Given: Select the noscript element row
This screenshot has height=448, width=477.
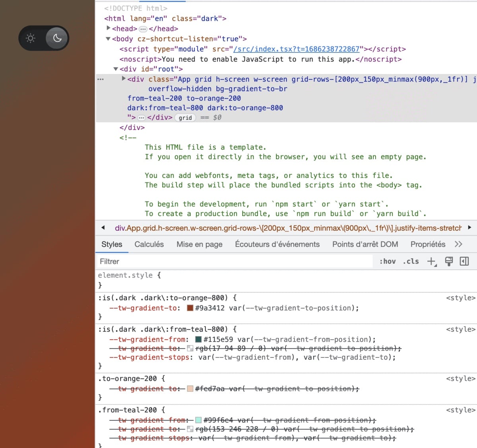Looking at the screenshot, I should [x=261, y=59].
